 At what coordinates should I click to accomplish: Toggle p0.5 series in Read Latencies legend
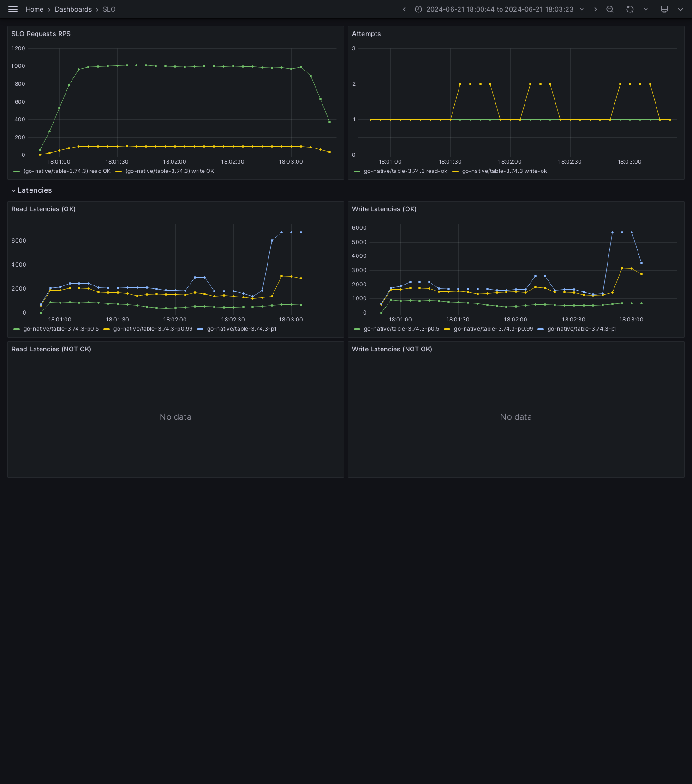[61, 329]
